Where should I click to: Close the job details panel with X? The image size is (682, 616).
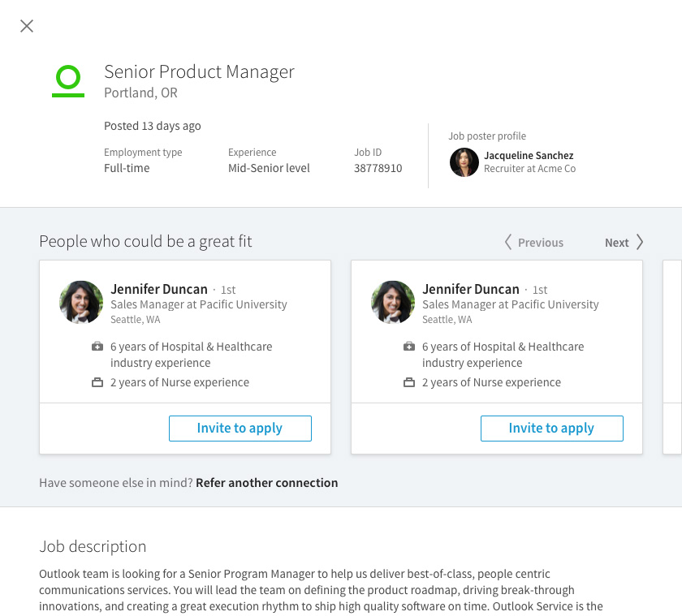(27, 26)
